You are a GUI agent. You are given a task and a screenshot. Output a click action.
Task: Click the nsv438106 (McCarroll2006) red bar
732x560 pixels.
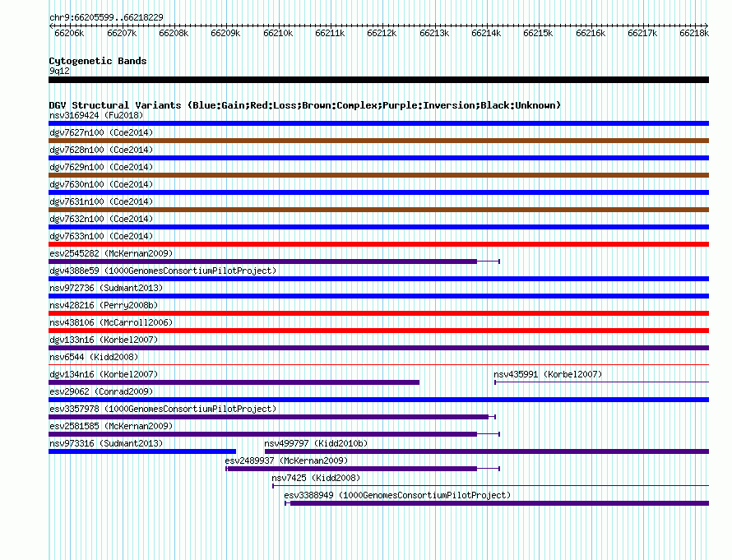pyautogui.click(x=378, y=331)
